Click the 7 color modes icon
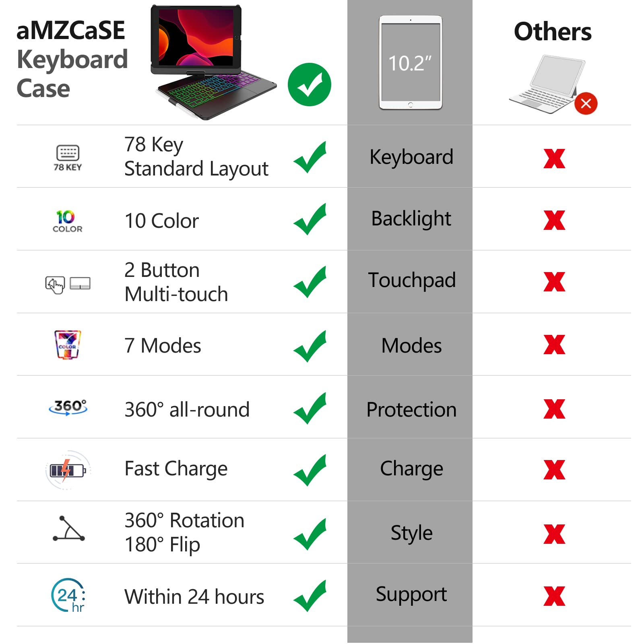This screenshot has width=644, height=644. [67, 345]
